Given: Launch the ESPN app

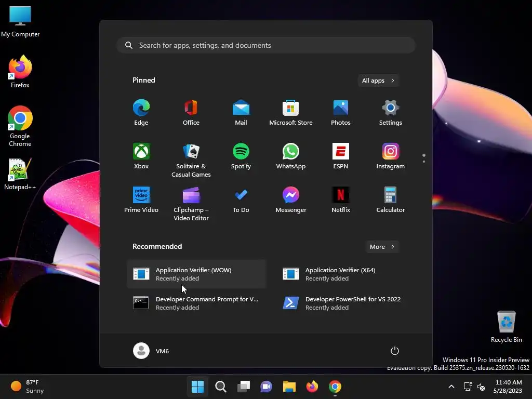Looking at the screenshot, I should (341, 156).
